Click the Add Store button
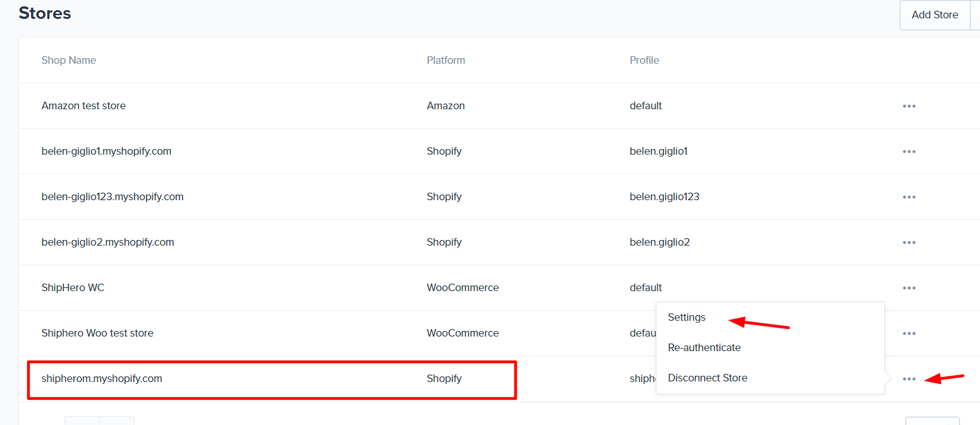Image resolution: width=980 pixels, height=425 pixels. pyautogui.click(x=935, y=15)
